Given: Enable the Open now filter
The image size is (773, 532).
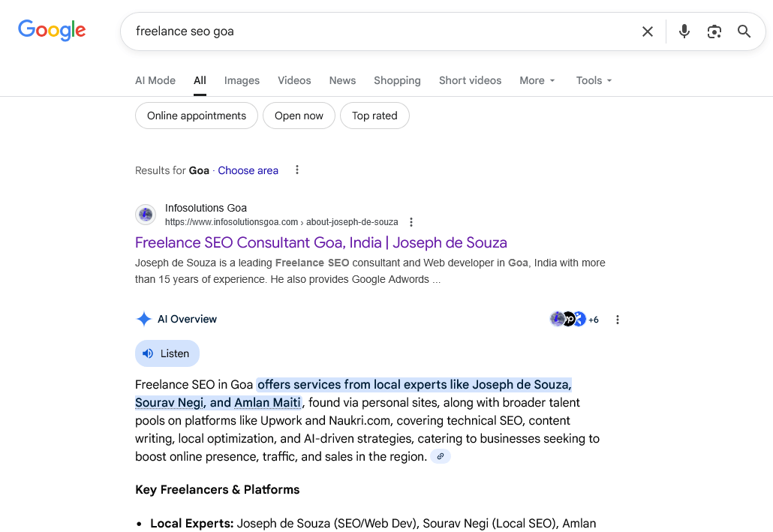Looking at the screenshot, I should tap(299, 116).
